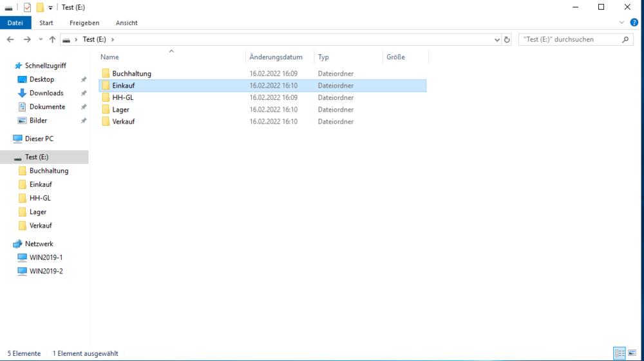The width and height of the screenshot is (644, 361).
Task: Switch to details view icon
Action: tap(620, 353)
